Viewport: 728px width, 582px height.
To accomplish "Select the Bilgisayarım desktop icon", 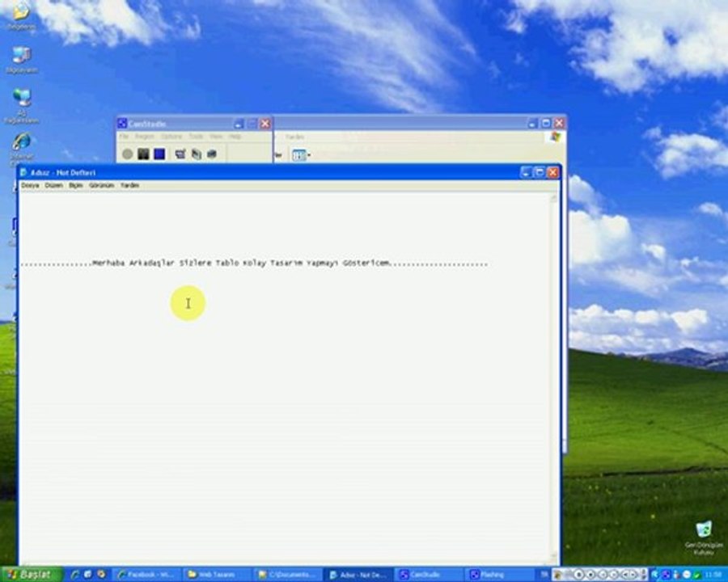I will click(x=21, y=59).
